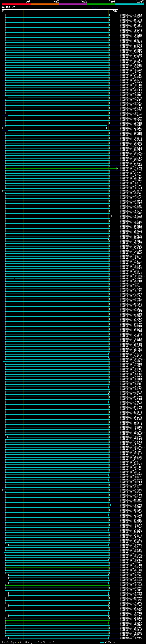Open hit UniRef100_A9U2S2
146x644 pixels.
[x=131, y=30]
